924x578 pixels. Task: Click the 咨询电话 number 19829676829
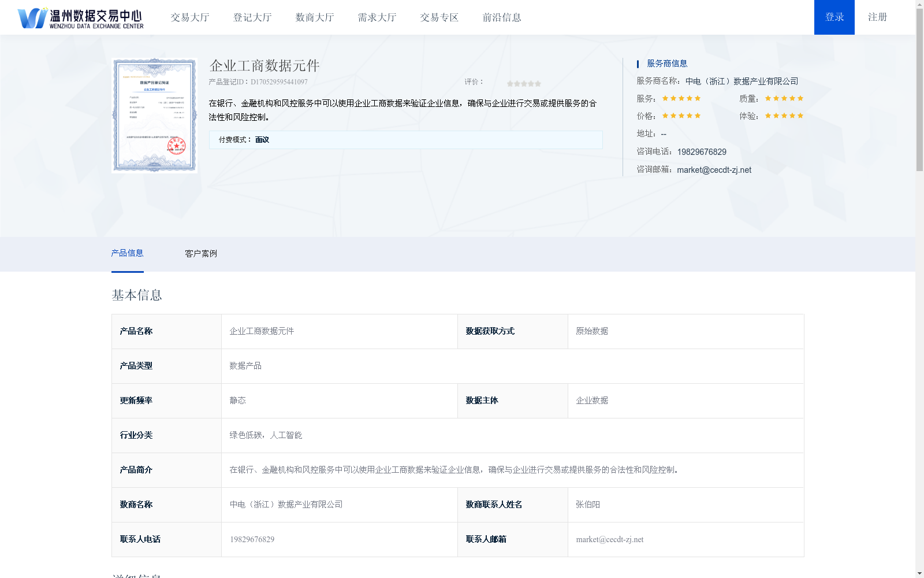702,152
